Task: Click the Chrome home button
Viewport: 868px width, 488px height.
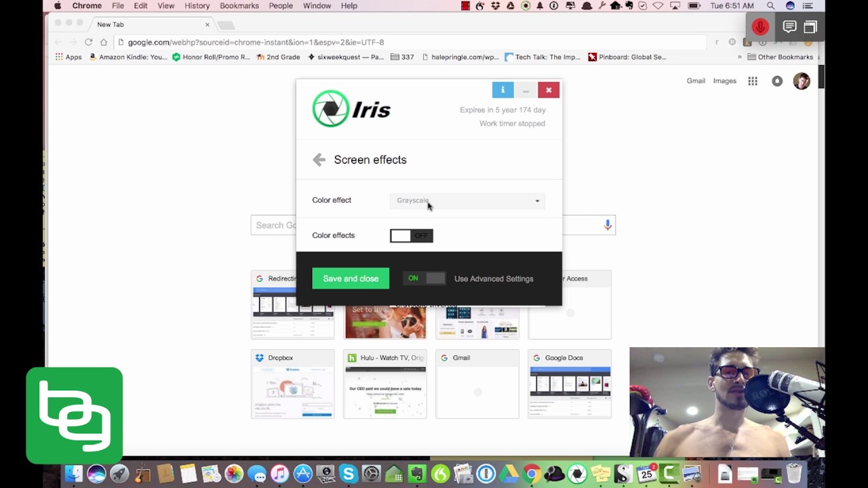Action: tap(103, 42)
